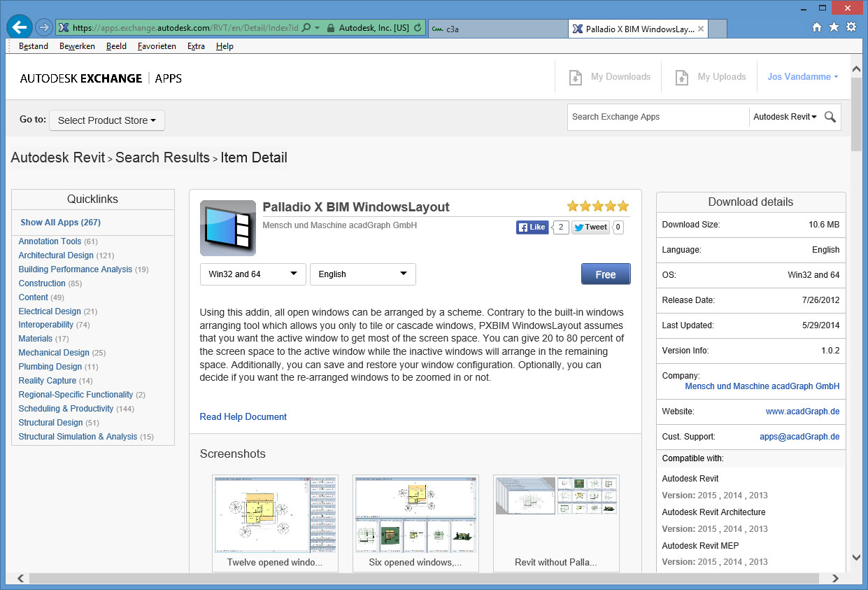
Task: Click the Autodesk Revit breadcrumb
Action: pos(58,157)
